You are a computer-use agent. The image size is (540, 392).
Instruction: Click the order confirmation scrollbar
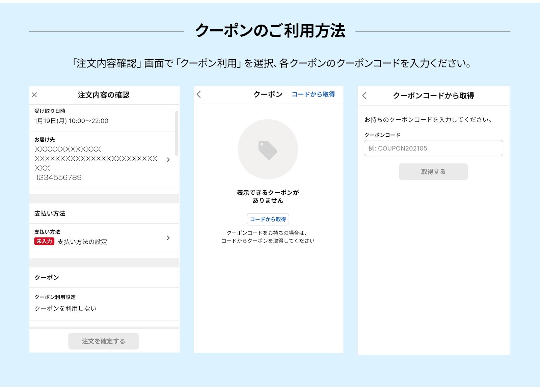pos(177,133)
